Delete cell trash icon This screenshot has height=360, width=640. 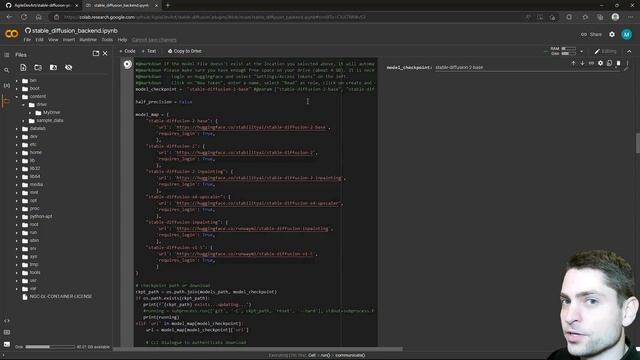coord(618,63)
